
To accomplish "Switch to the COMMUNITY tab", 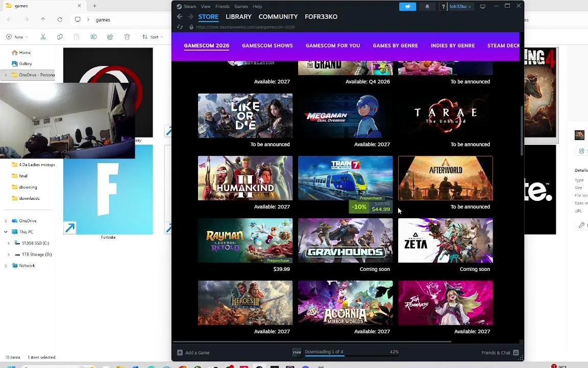I will [278, 16].
